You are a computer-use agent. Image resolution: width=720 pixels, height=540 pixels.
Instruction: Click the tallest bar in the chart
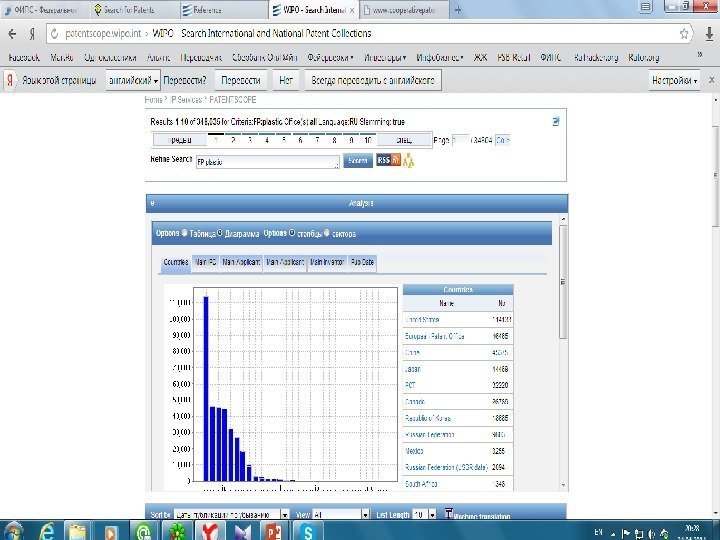[206, 388]
